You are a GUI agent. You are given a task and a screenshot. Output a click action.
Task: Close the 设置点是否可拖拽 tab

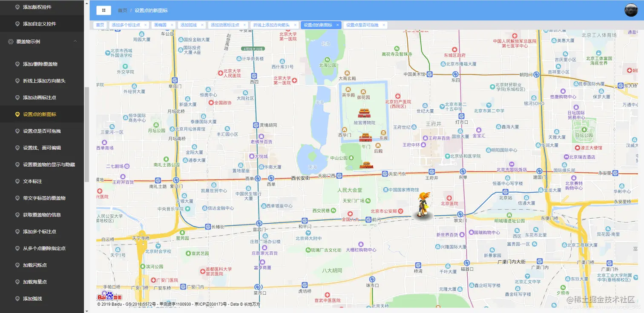[385, 25]
